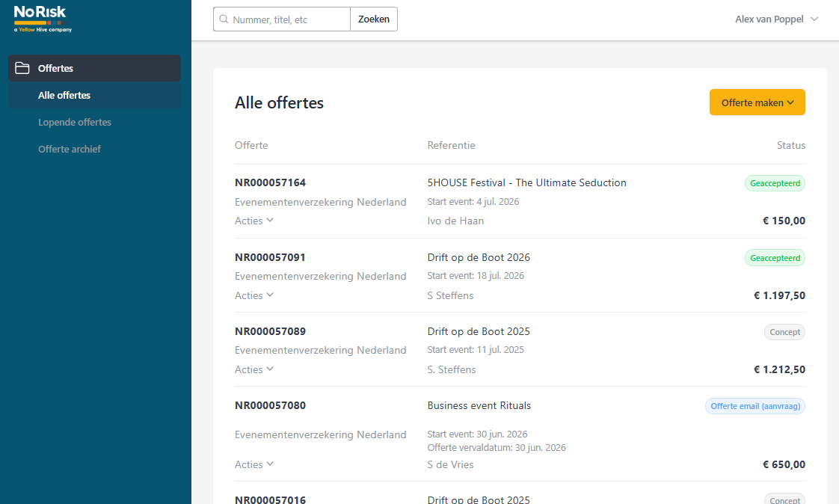Click Start event: 18 jul. 2026
This screenshot has height=504, width=839.
click(x=476, y=275)
